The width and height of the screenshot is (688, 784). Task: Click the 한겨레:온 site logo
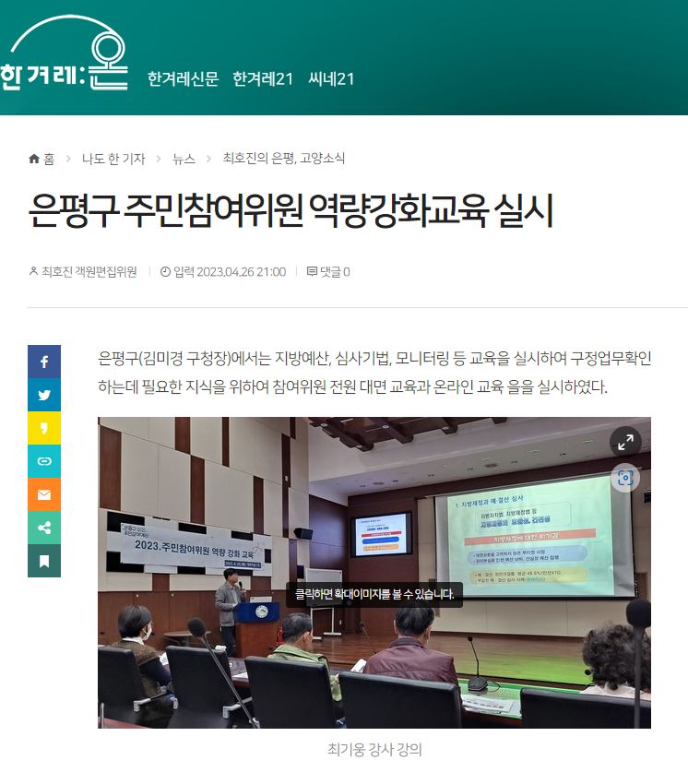click(64, 53)
